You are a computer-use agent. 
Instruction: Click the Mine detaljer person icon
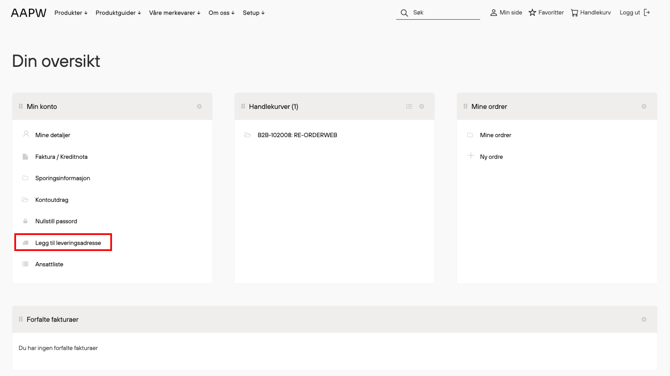(26, 134)
